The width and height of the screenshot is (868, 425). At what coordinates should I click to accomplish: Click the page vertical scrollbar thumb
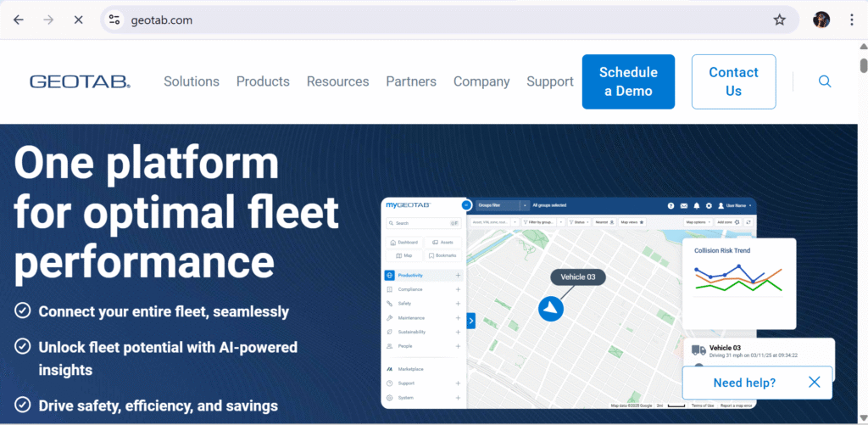(863, 64)
